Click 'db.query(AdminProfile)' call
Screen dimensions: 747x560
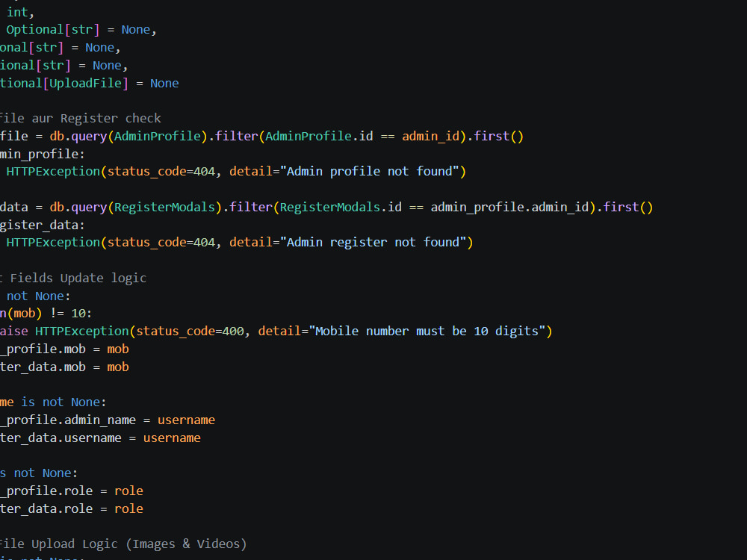128,136
